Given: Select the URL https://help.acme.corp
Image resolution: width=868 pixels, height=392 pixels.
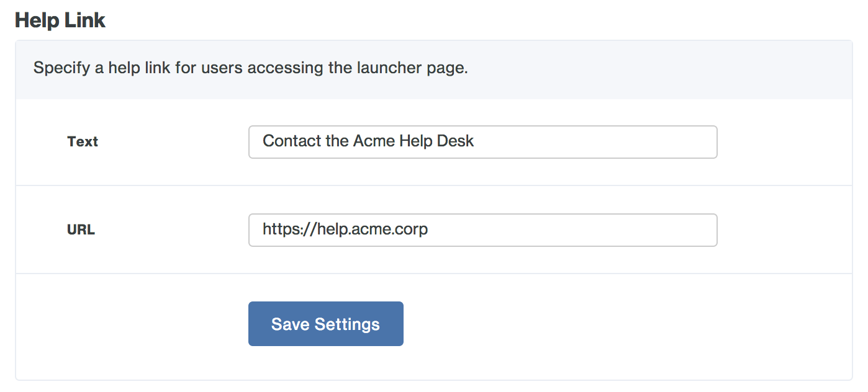Looking at the screenshot, I should (x=344, y=229).
